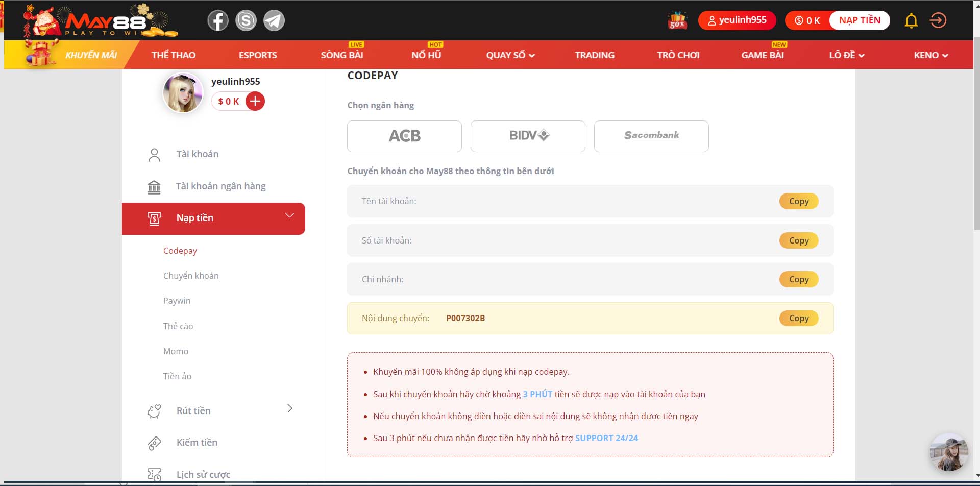Open SUPPORT 24/24 link
Image resolution: width=980 pixels, height=486 pixels.
point(606,438)
